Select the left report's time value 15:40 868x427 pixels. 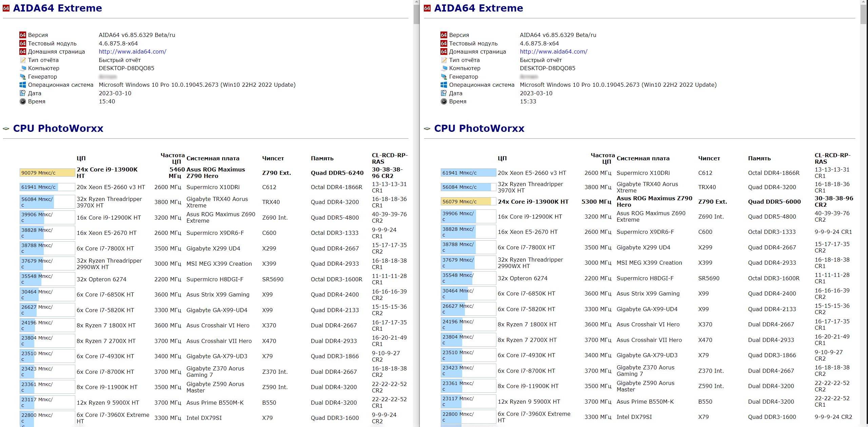[107, 101]
